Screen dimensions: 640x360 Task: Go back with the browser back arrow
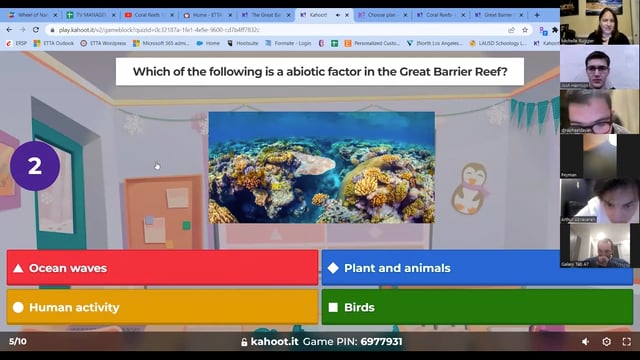click(x=9, y=30)
